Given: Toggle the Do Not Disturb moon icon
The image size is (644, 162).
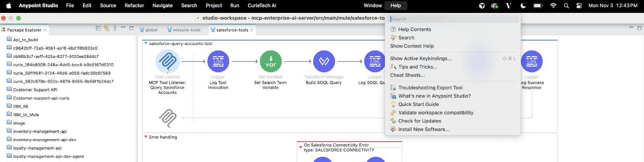Looking at the screenshot, I should click(523, 6).
